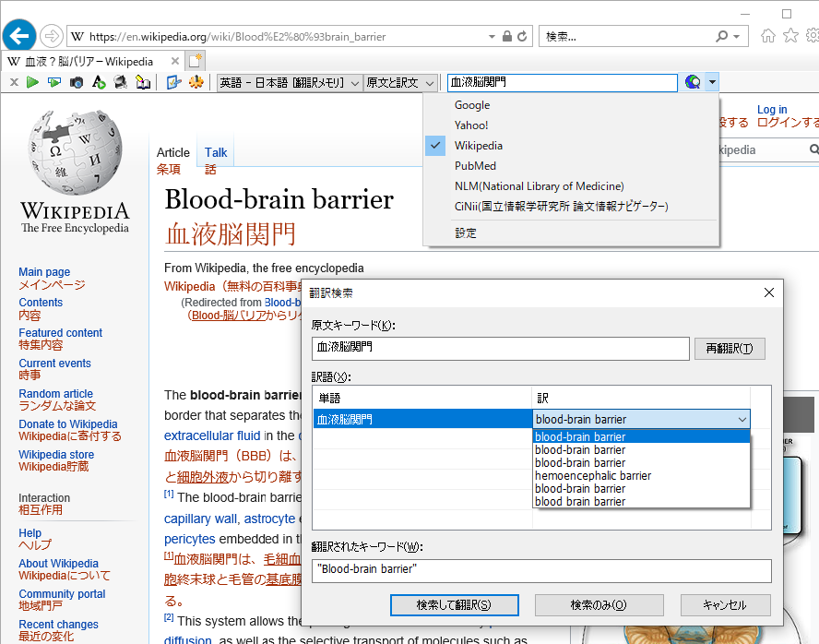Open the Main page sidebar link

44,272
